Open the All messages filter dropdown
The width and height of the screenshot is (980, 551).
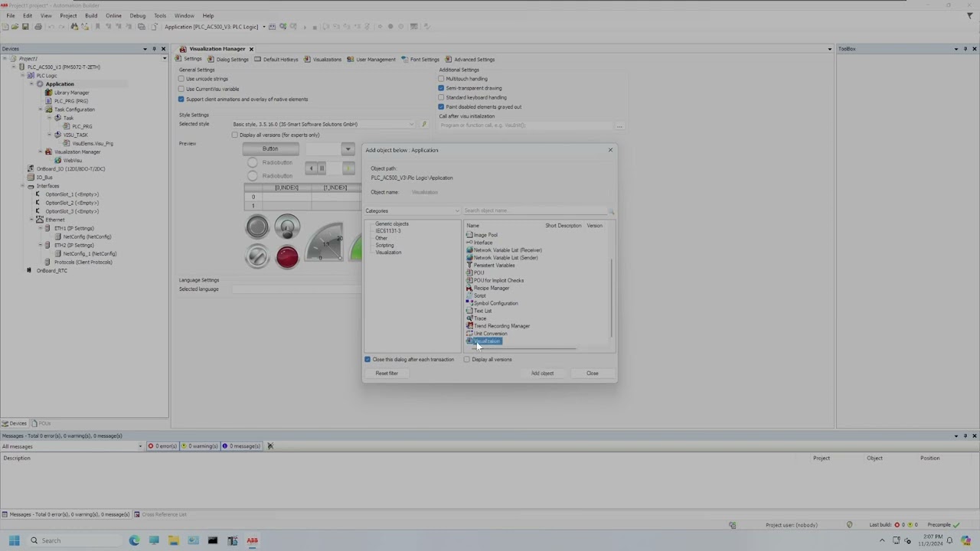140,446
